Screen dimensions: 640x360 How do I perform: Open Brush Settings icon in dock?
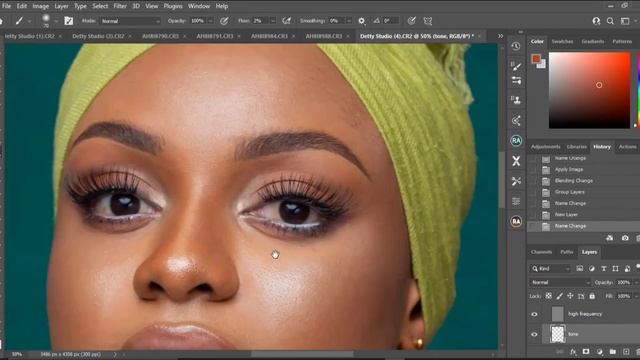(x=516, y=80)
